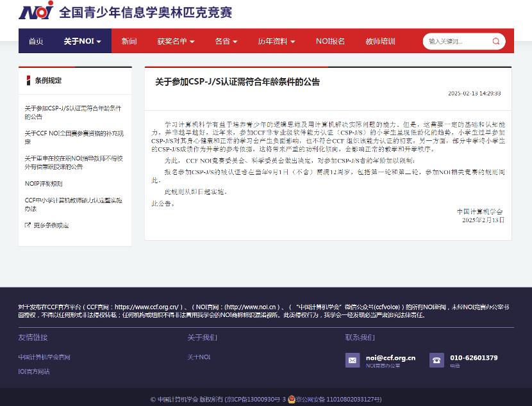Image resolution: width=532 pixels, height=406 pixels.
Task: Open sidebar link about NOI指导教师 paid tutoring
Action: coord(74,163)
